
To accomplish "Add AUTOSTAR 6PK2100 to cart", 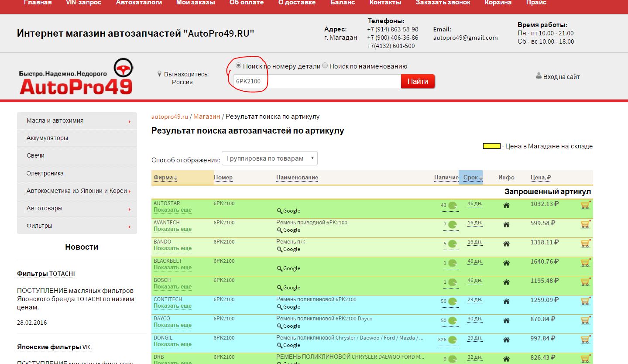I will pyautogui.click(x=585, y=205).
